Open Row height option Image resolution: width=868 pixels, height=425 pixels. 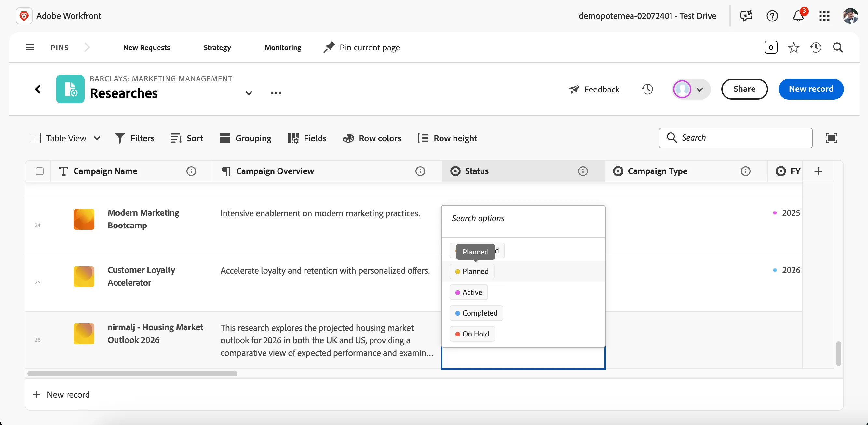tap(447, 138)
